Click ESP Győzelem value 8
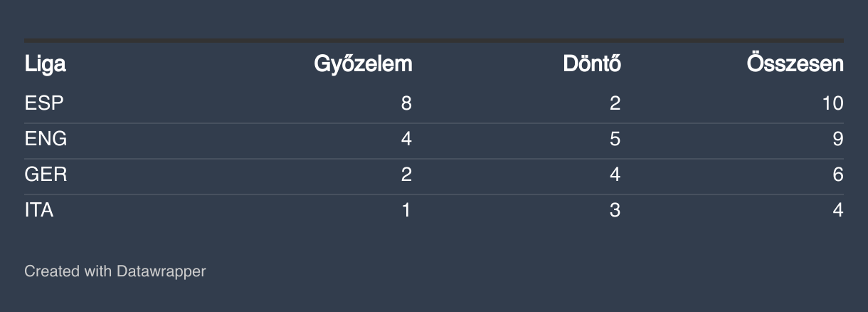 (406, 103)
